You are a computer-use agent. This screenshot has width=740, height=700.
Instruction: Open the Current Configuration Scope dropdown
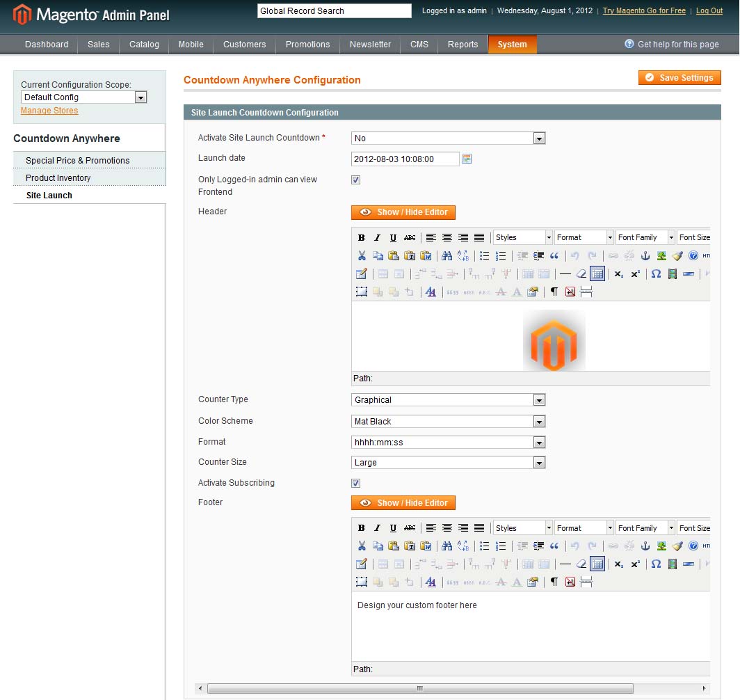pyautogui.click(x=84, y=97)
